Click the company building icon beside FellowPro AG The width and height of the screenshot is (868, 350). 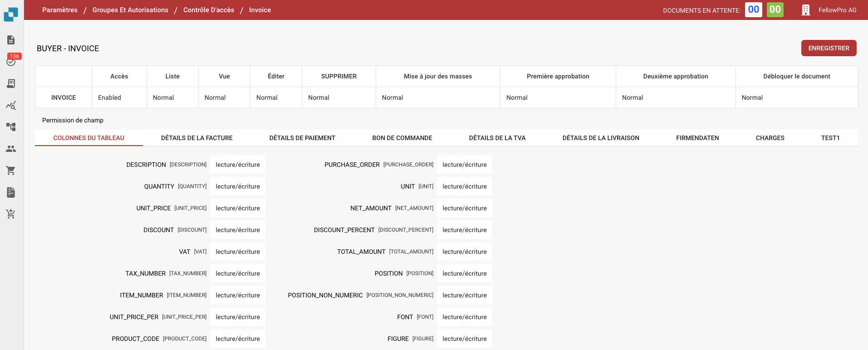[x=805, y=10]
